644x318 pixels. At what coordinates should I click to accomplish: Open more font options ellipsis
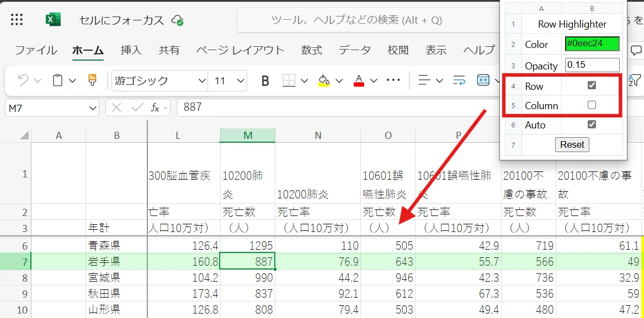(393, 80)
